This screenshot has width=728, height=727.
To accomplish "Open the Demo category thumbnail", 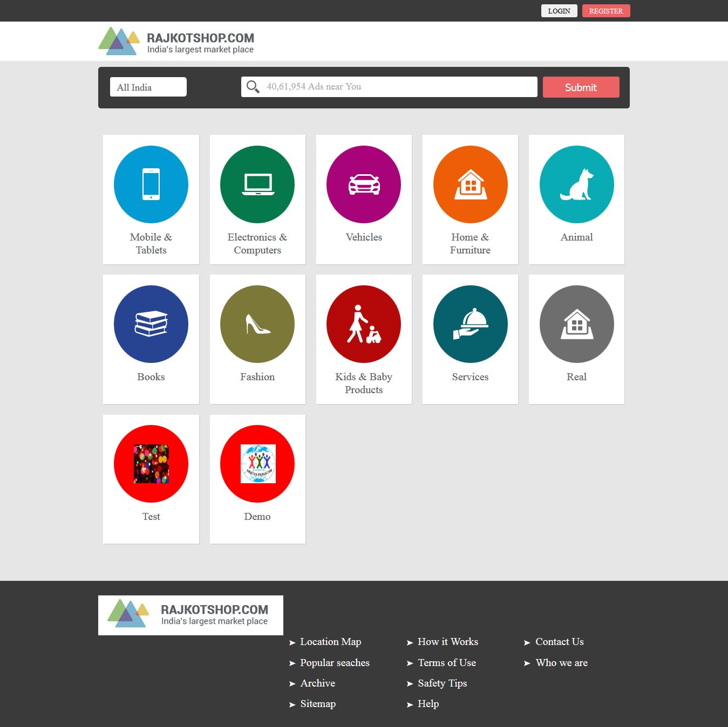I will click(x=257, y=464).
